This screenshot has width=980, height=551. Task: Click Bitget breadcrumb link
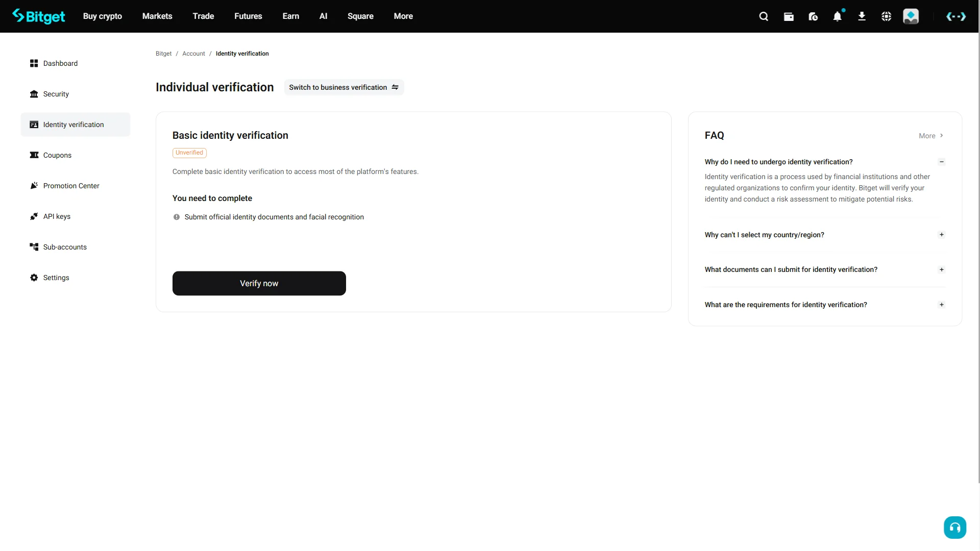163,54
